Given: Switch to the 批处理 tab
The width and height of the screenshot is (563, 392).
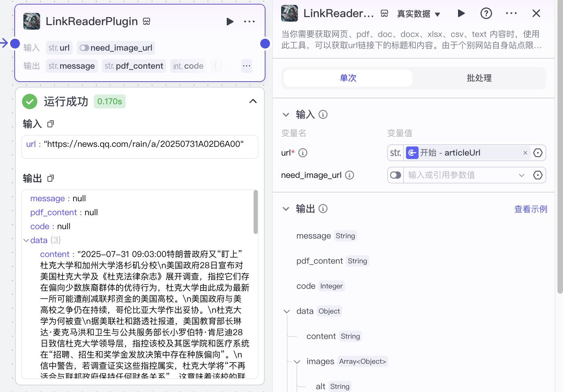Looking at the screenshot, I should [479, 78].
